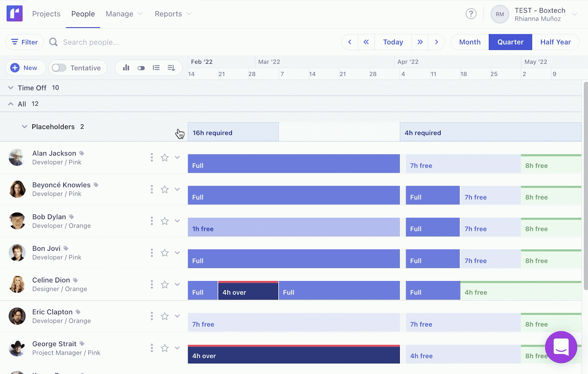Open the purple Intercom chat bubble
588x374 pixels.
[x=560, y=347]
